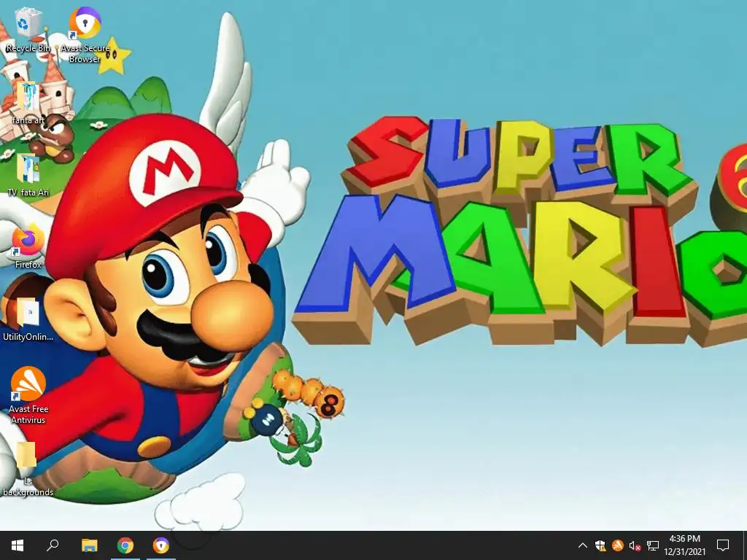Open File Explorer from the taskbar
747x560 pixels.
coord(89,545)
